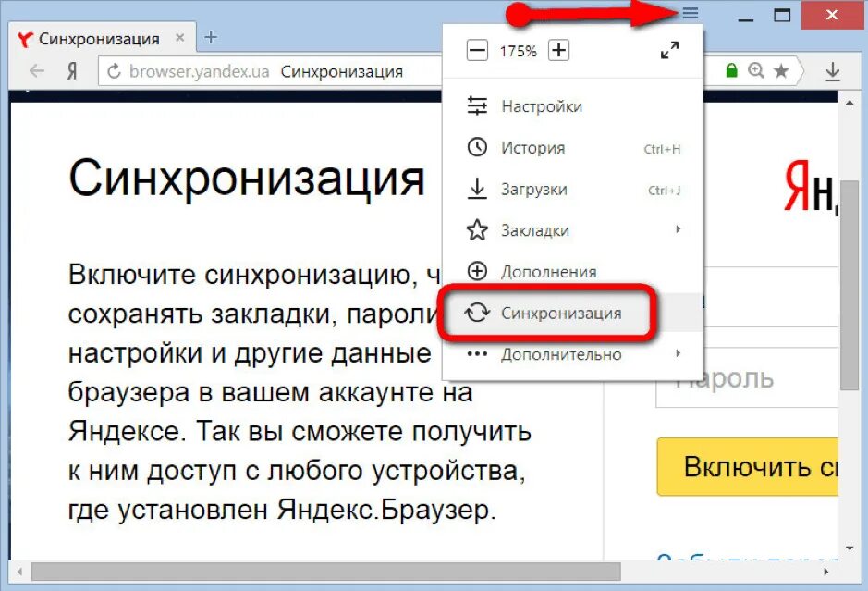
Task: Click the horizontal scrollbar left arrow
Action: (20, 572)
